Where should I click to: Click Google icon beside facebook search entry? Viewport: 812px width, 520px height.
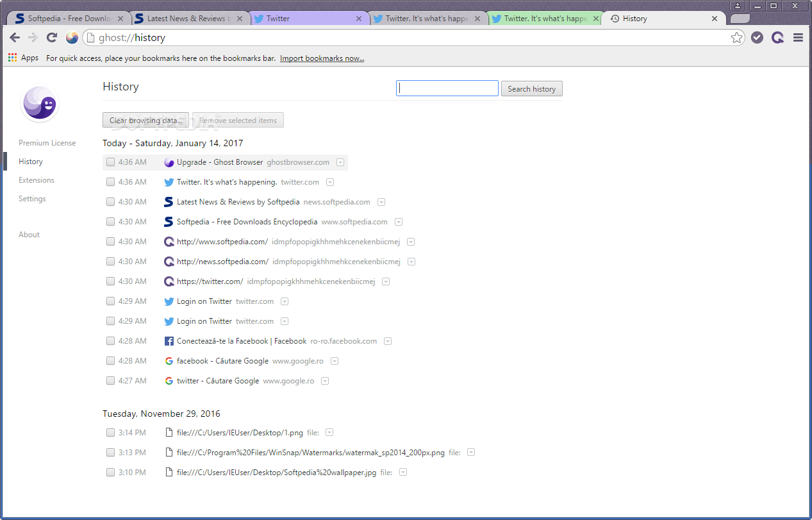coord(169,361)
